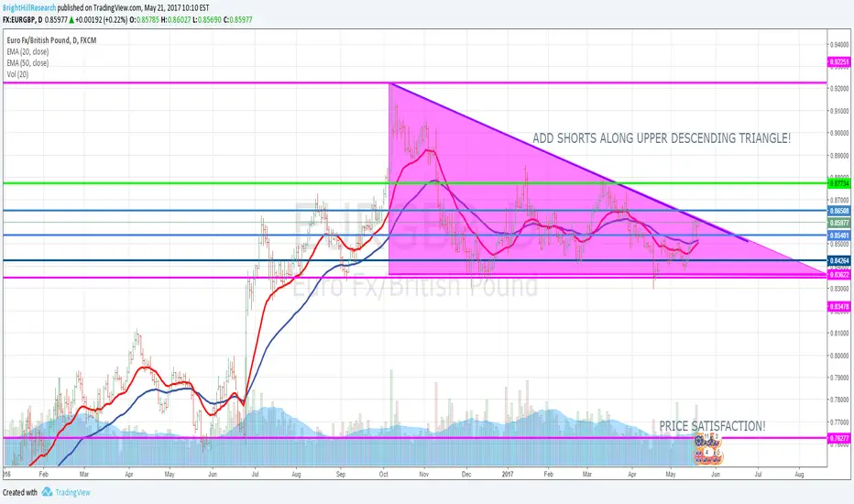Click the +0.00192 (+0.22%) change value
854x504 pixels.
tap(102, 20)
